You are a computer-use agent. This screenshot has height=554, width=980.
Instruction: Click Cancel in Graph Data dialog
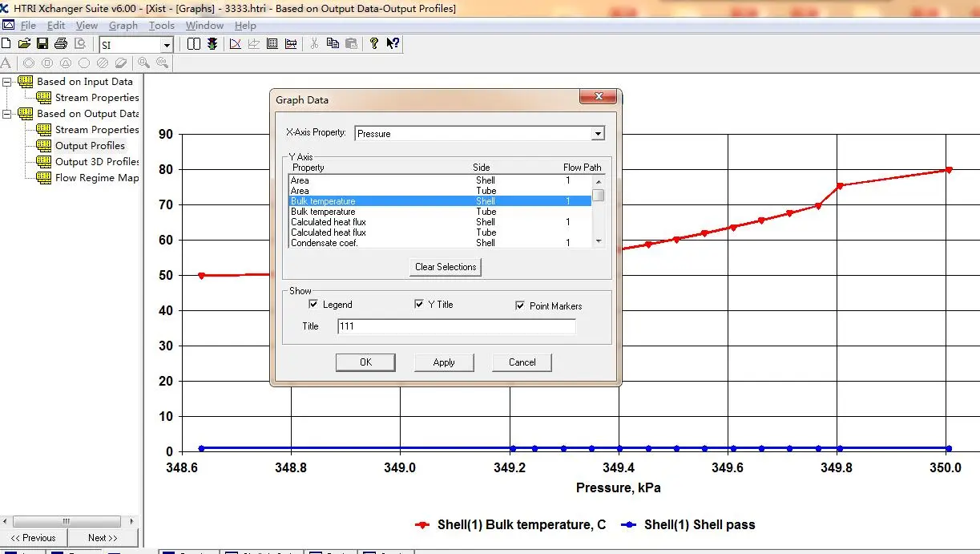[x=522, y=362]
